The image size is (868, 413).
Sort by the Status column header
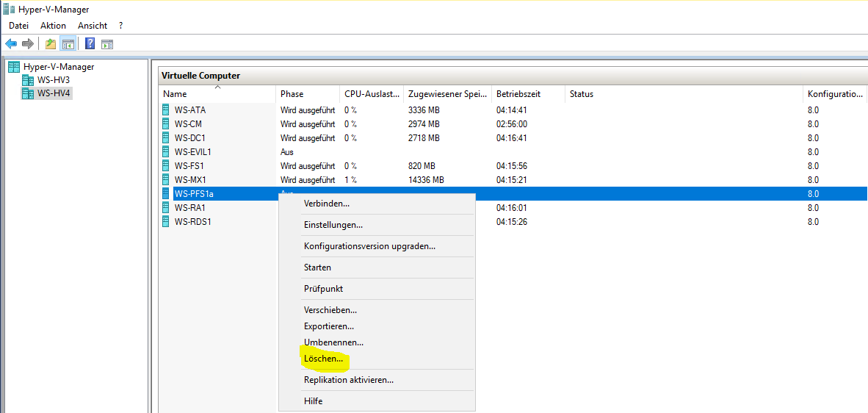pyautogui.click(x=684, y=94)
